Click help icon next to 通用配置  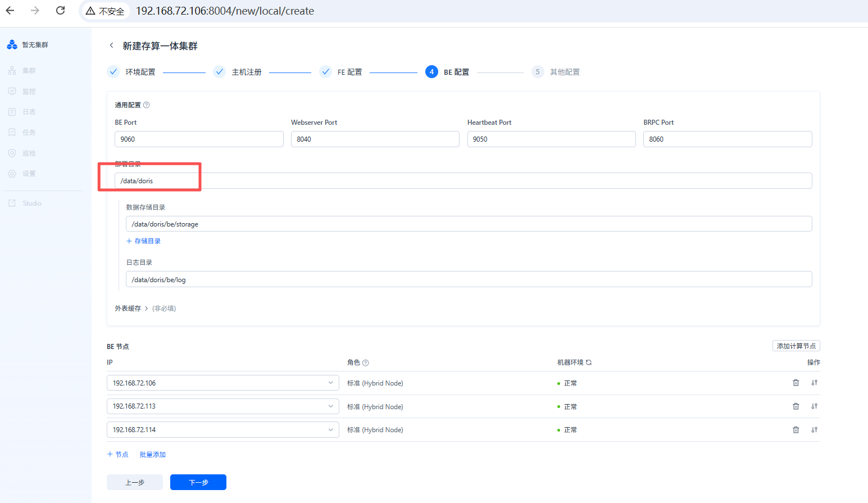(147, 105)
